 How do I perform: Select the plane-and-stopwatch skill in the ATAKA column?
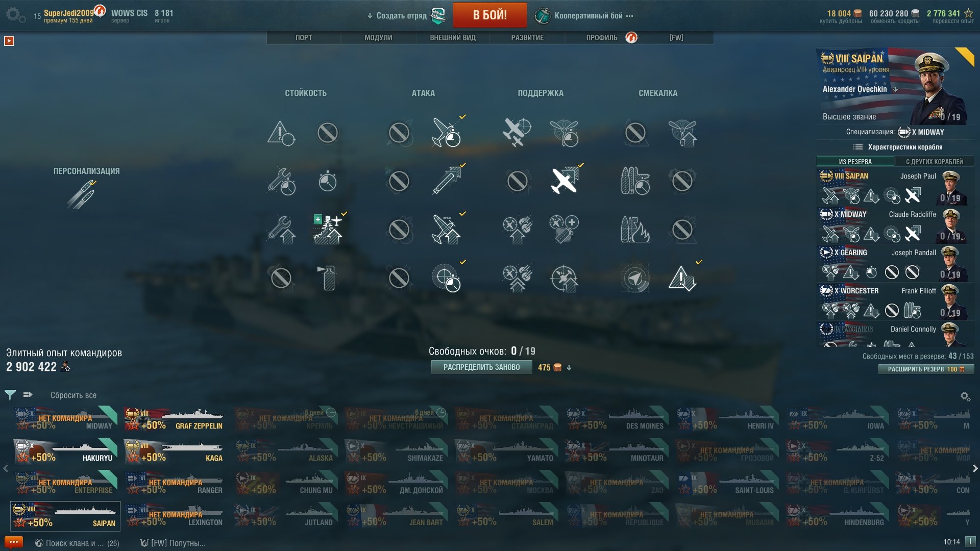(446, 133)
